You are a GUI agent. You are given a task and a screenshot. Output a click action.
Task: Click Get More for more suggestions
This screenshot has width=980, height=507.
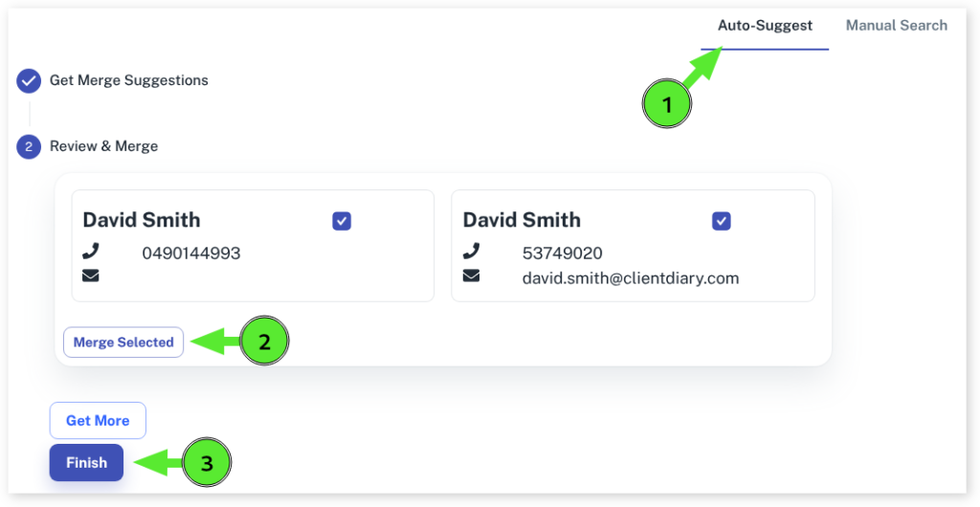(98, 421)
